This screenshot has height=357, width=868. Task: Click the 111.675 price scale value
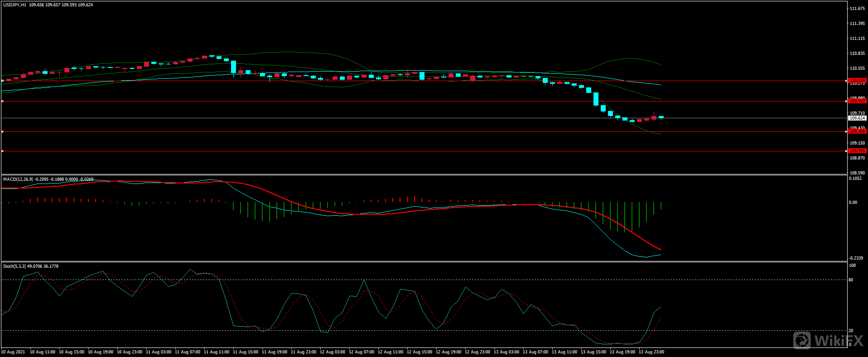(x=857, y=9)
